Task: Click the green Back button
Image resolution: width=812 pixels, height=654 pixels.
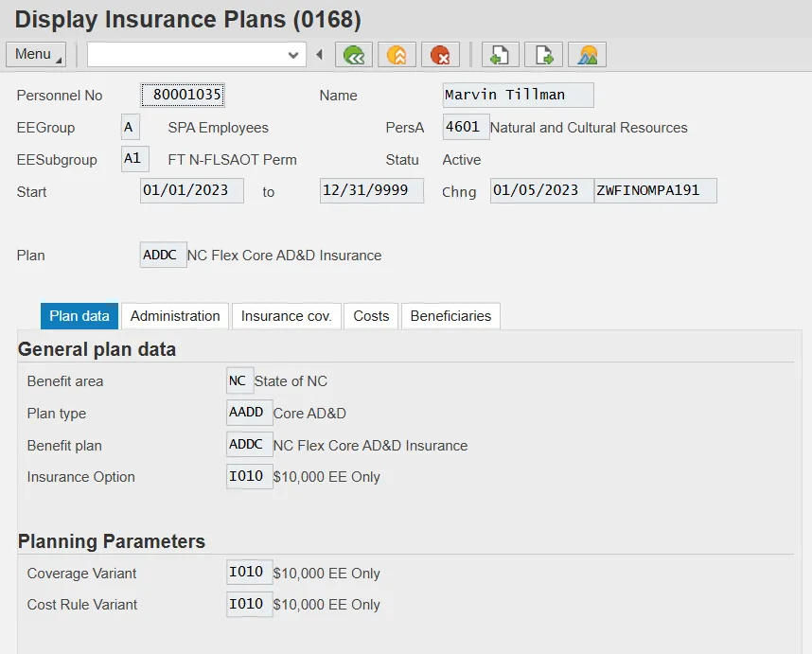Action: pyautogui.click(x=355, y=55)
